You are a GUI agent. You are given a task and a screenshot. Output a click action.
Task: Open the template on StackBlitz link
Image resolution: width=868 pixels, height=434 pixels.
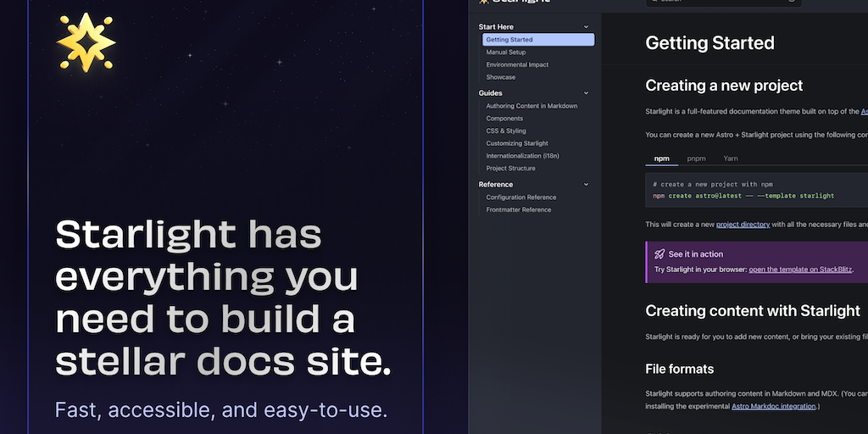(800, 270)
